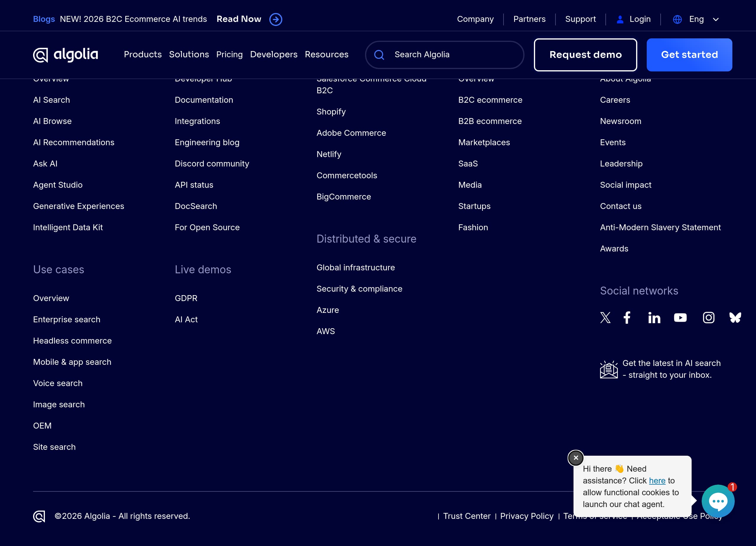Click the Instagram social icon
This screenshot has height=546, width=756.
709,318
